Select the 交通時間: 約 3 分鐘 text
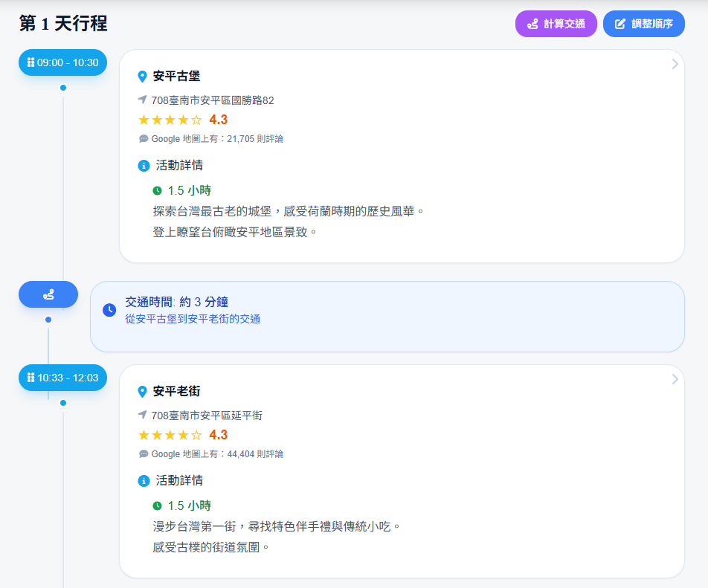 coord(176,302)
